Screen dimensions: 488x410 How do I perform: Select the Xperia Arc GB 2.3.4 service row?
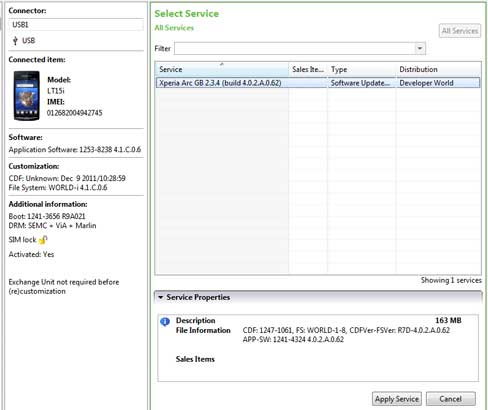[x=318, y=83]
